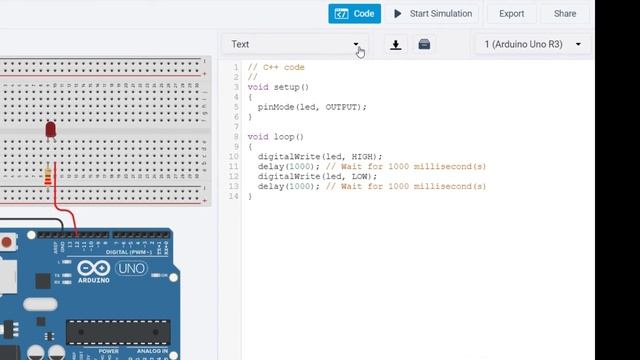Click delay(1000) on line 11
The width and height of the screenshot is (640, 360).
289,167
